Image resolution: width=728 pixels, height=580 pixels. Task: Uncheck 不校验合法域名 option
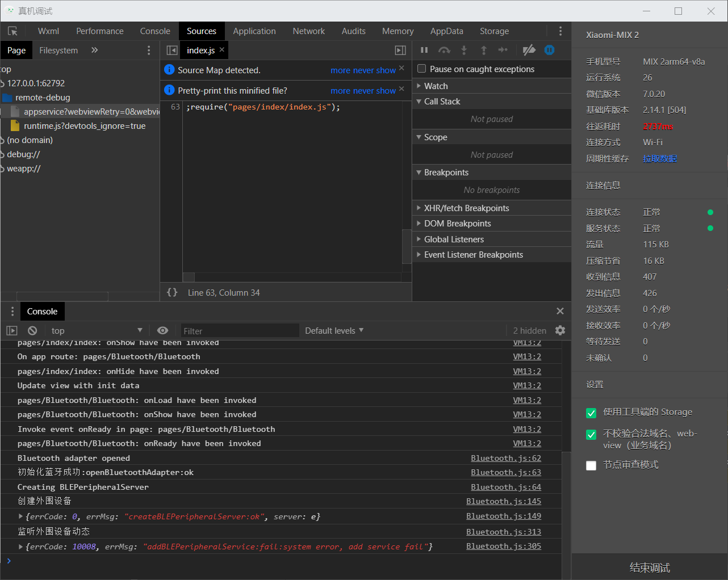pos(591,435)
